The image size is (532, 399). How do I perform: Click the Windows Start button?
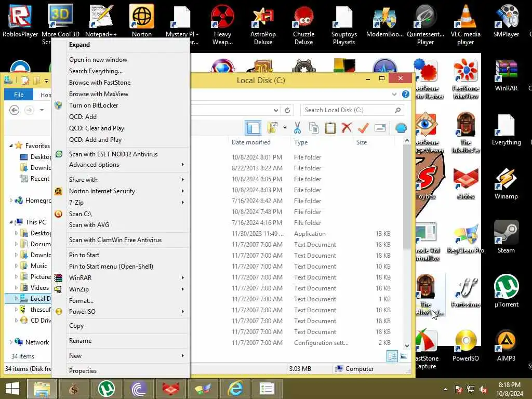click(x=12, y=389)
